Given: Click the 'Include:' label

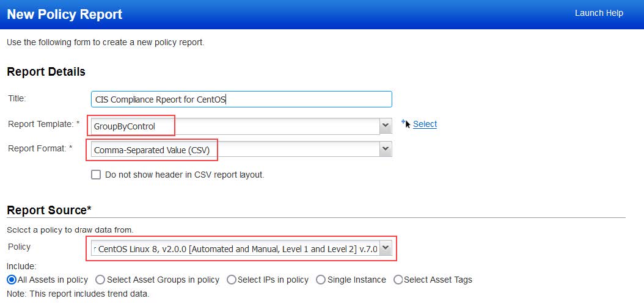Looking at the screenshot, I should [21, 266].
